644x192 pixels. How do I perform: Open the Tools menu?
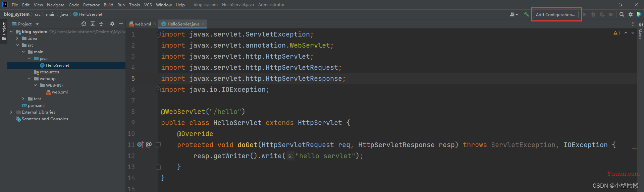point(135,5)
